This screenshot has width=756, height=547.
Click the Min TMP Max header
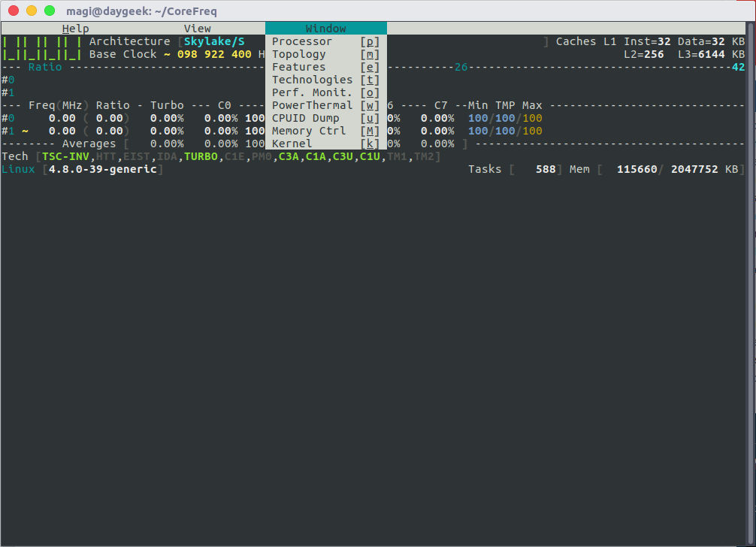coord(505,105)
